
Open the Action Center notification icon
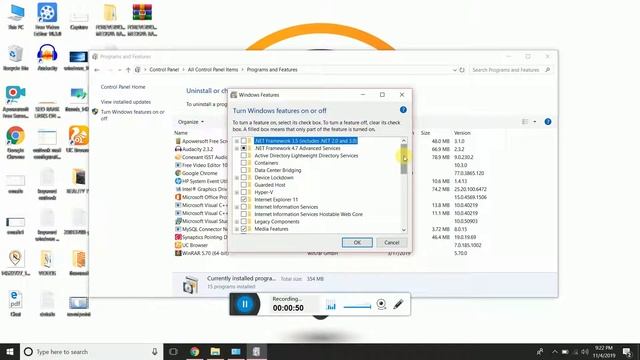pos(627,351)
